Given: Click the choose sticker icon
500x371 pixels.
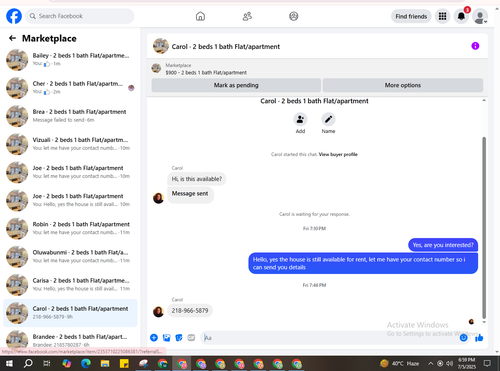Looking at the screenshot, I should pos(179,338).
